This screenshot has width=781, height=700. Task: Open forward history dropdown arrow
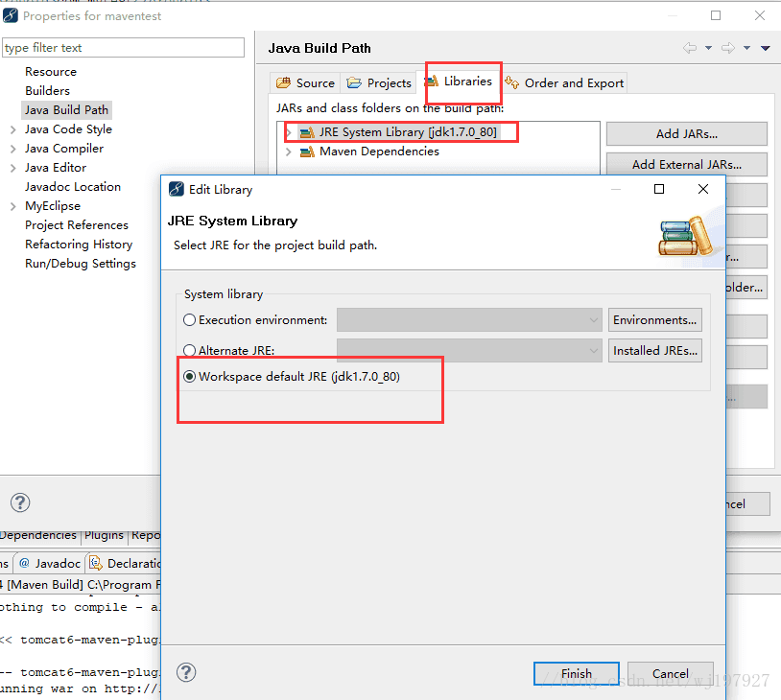(746, 48)
